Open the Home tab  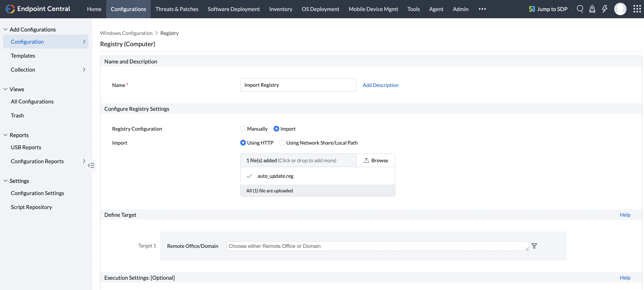pyautogui.click(x=94, y=9)
